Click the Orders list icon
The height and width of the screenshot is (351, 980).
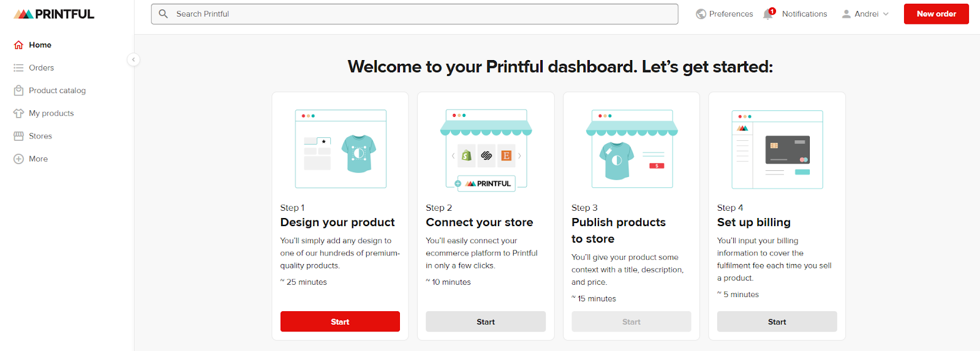(18, 67)
